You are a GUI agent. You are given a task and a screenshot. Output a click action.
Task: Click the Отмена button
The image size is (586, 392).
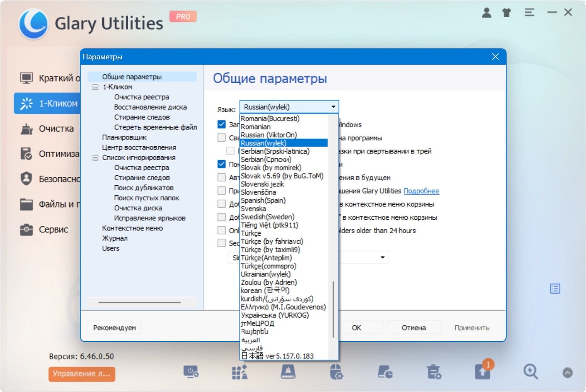[x=414, y=328]
